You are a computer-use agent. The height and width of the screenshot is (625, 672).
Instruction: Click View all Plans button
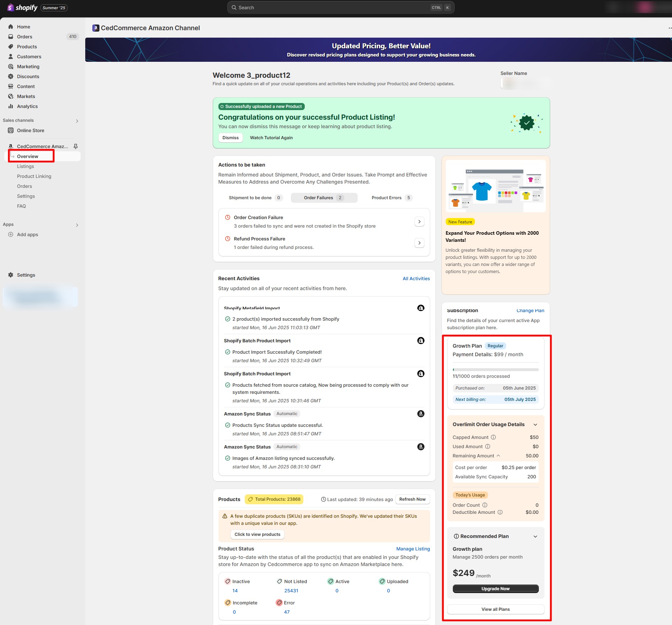pyautogui.click(x=495, y=609)
